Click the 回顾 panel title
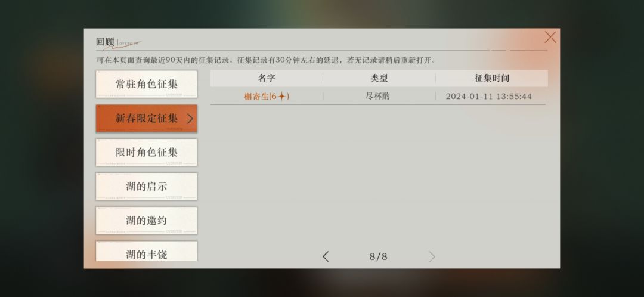The width and height of the screenshot is (644, 297). coord(105,42)
